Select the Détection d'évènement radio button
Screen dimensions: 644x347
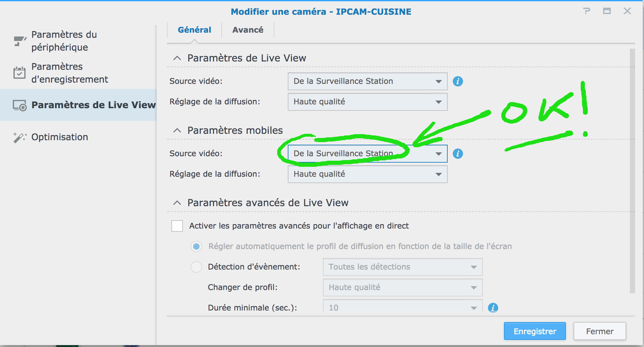point(196,267)
